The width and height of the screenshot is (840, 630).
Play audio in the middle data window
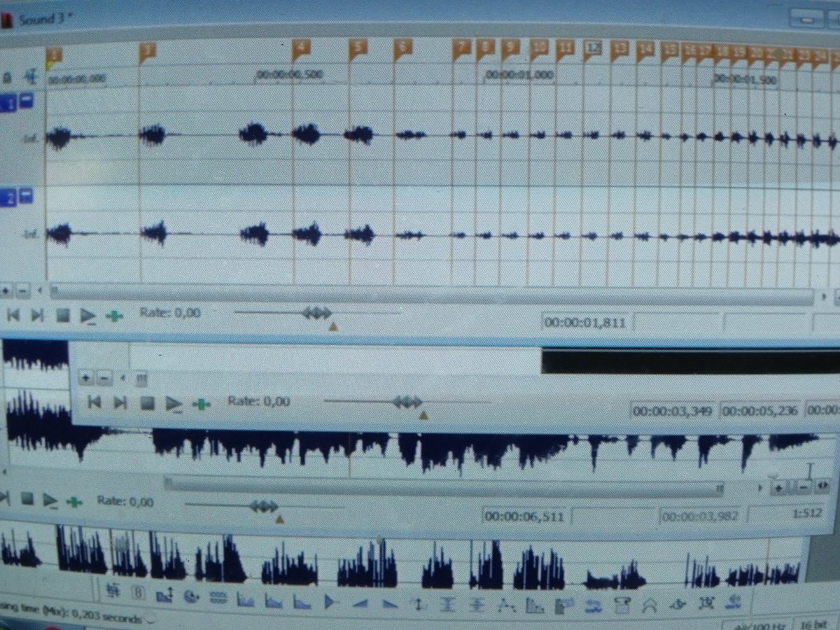pos(174,403)
